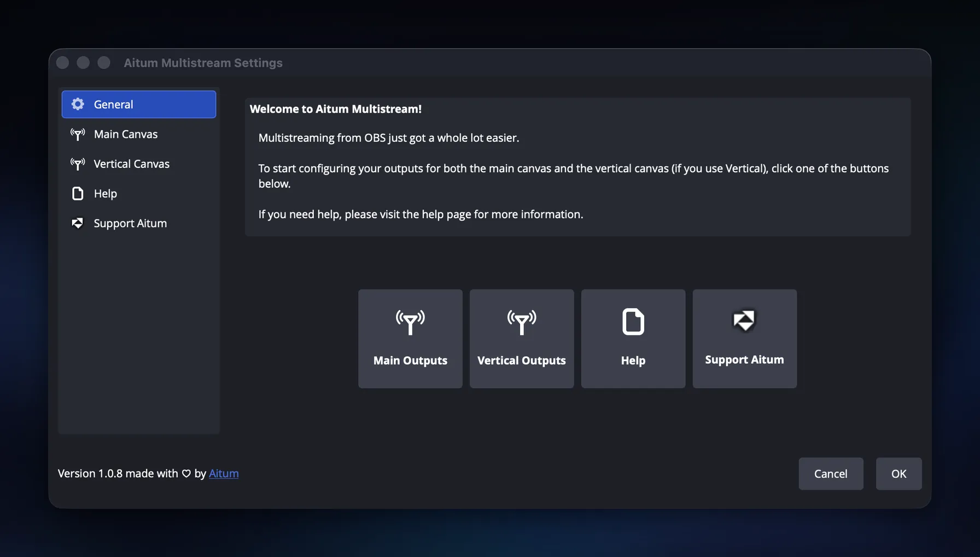Open the Main Outputs button

(x=410, y=339)
